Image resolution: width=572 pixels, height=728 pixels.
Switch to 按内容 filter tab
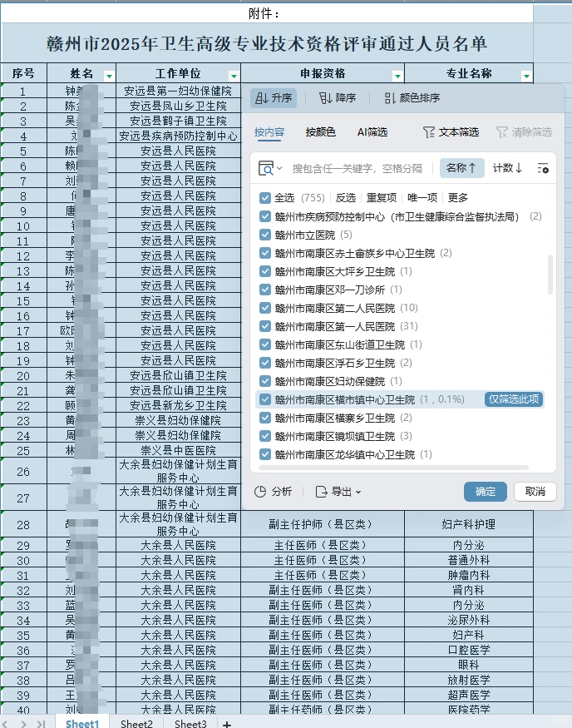tap(269, 132)
